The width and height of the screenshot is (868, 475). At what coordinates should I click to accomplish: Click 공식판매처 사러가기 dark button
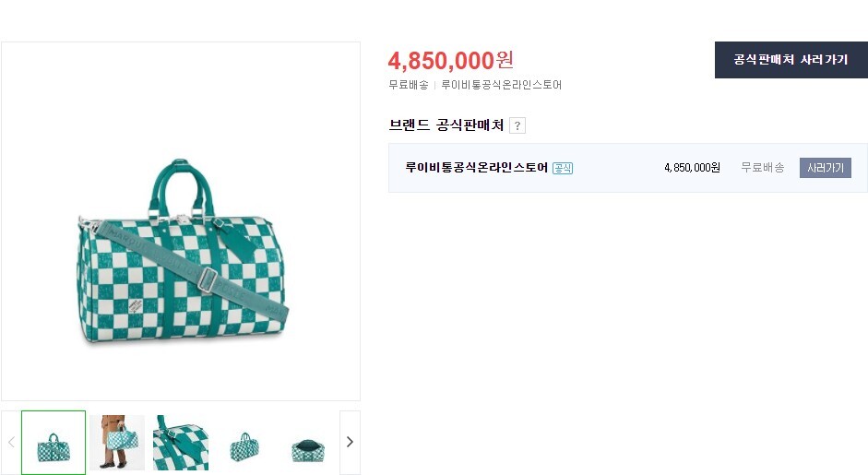click(791, 60)
